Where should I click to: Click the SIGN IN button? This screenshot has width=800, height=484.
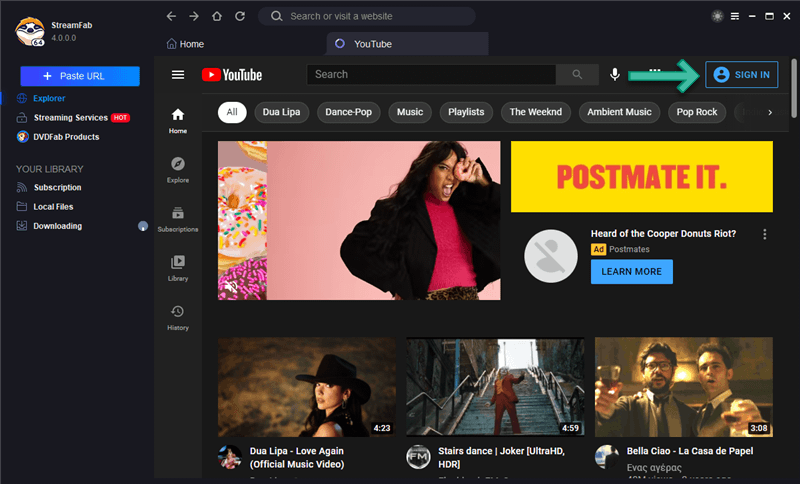coord(742,74)
